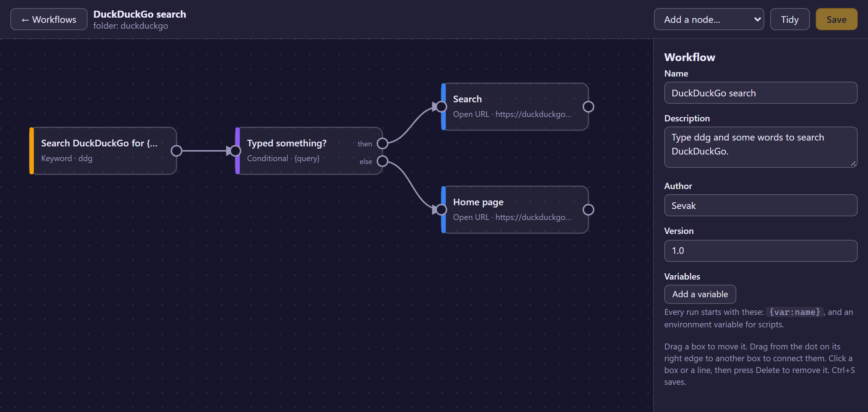
Task: Save the workflow
Action: click(x=836, y=19)
